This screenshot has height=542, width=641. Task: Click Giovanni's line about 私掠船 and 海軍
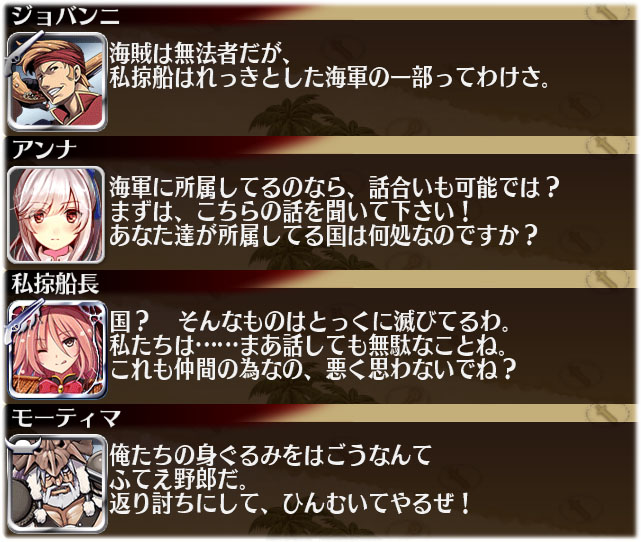point(329,77)
